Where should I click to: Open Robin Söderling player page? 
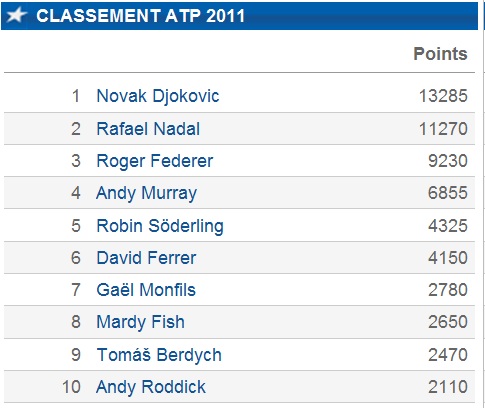(x=160, y=226)
